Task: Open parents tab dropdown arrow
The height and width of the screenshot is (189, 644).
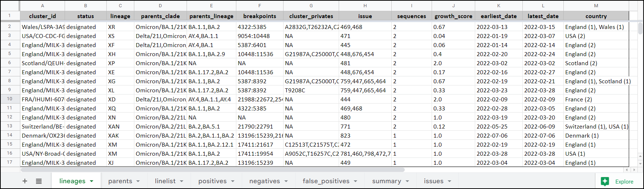Action: click(138, 181)
